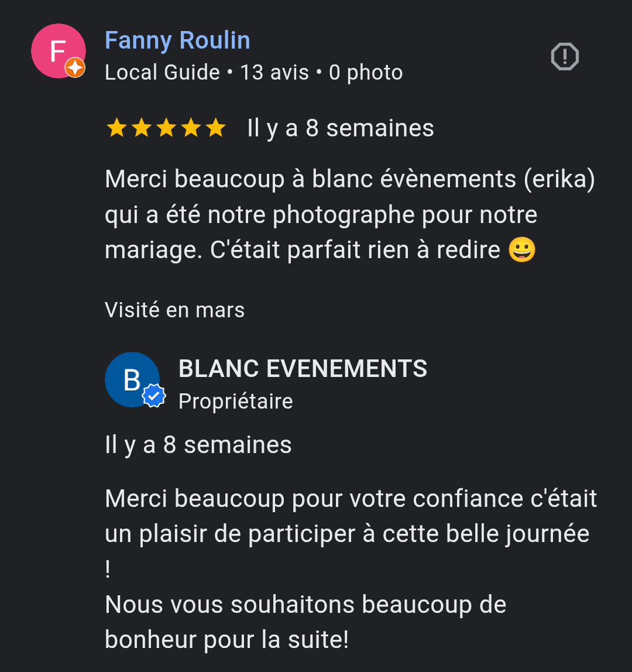
Task: Click the report review flag icon
Action: pyautogui.click(x=564, y=57)
